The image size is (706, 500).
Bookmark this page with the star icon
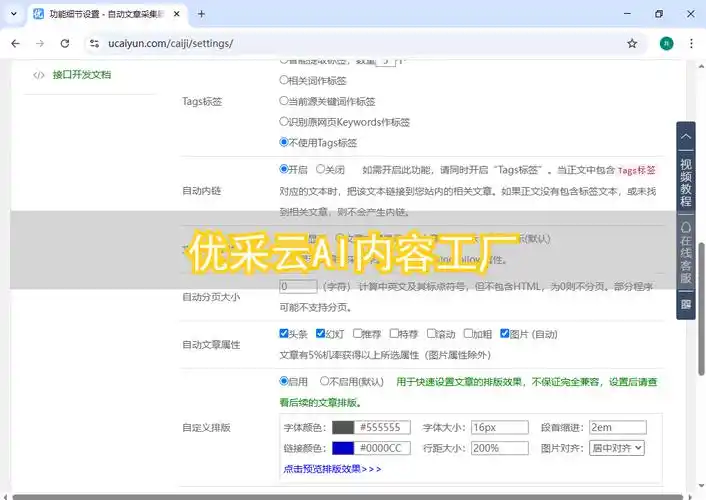632,43
